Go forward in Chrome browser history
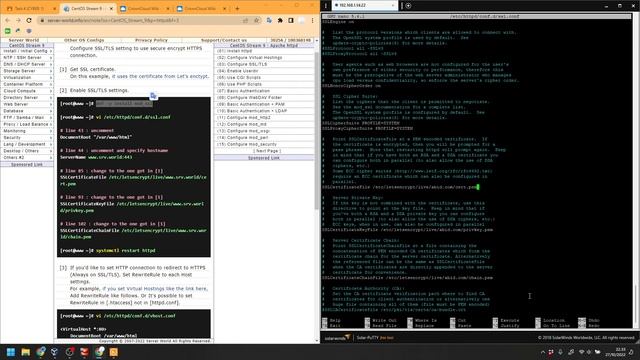Screen dimensions: 640x360 click(18, 20)
